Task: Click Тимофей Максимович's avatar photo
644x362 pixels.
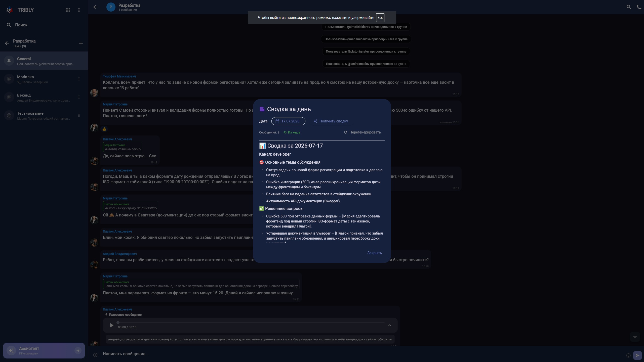Action: point(94,93)
